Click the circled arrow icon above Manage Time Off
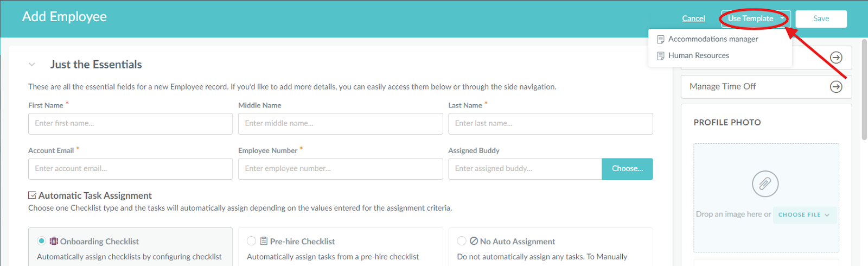The height and width of the screenshot is (266, 868). point(836,58)
